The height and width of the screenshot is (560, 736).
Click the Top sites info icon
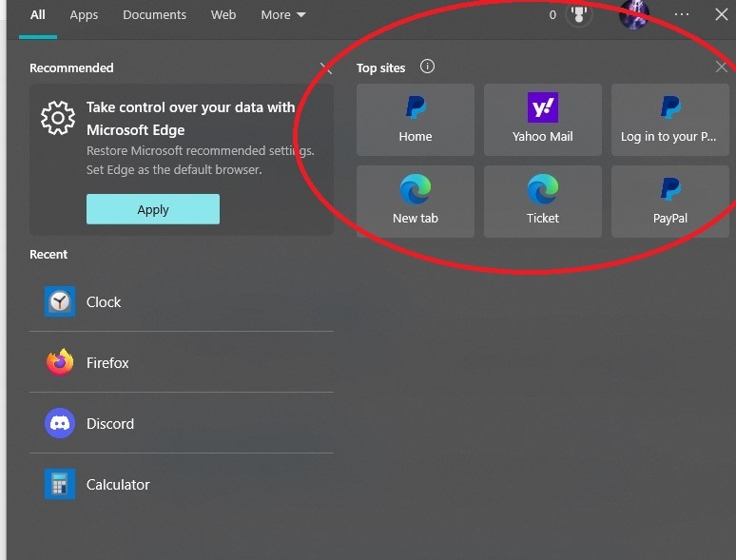pos(427,67)
